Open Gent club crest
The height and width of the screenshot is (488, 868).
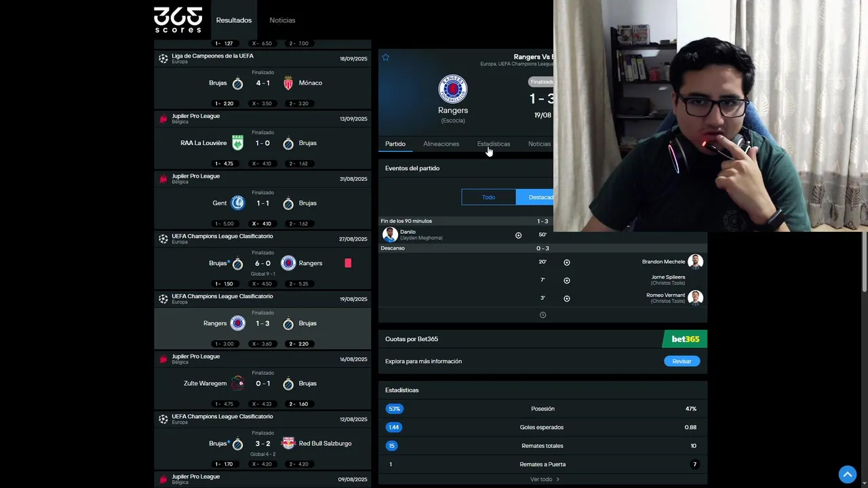point(237,203)
